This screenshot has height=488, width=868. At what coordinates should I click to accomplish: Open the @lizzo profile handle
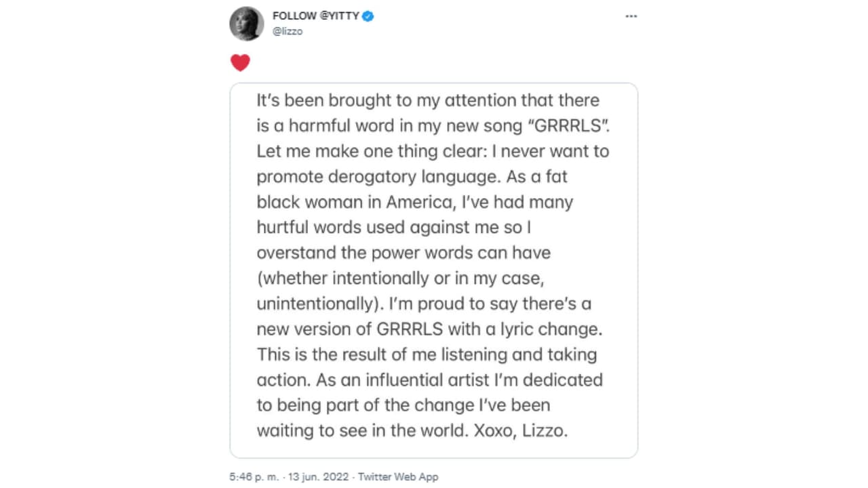287,31
